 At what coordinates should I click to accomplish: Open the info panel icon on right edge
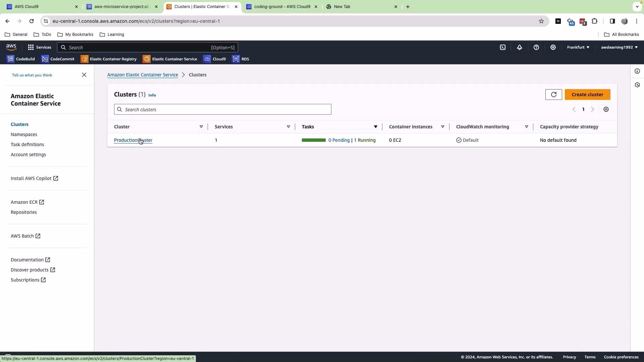tap(637, 71)
